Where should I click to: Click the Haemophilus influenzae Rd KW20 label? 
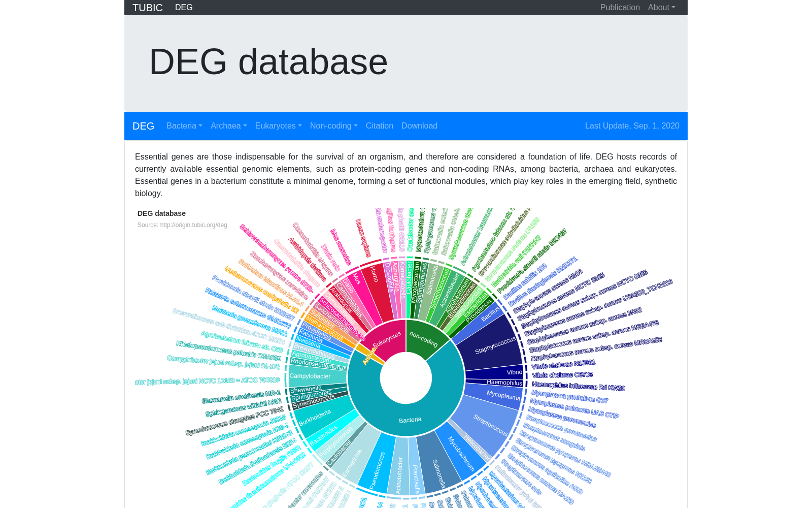[x=579, y=386]
